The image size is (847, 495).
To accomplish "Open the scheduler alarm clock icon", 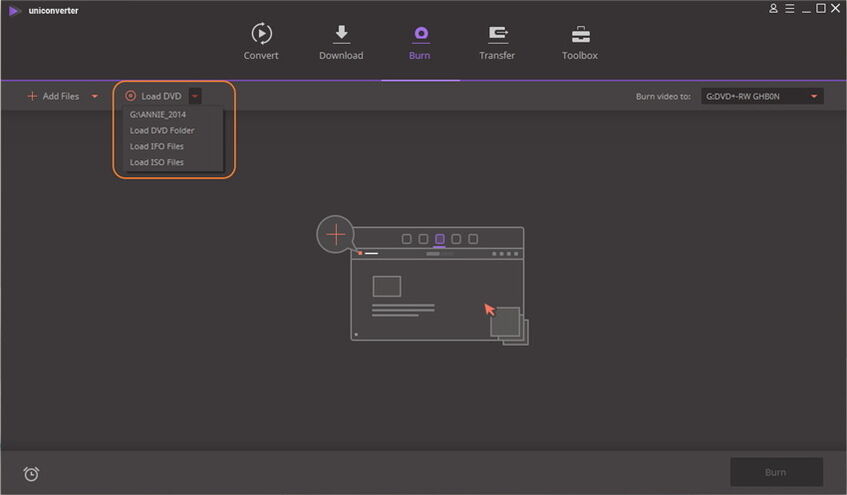I will (x=31, y=474).
